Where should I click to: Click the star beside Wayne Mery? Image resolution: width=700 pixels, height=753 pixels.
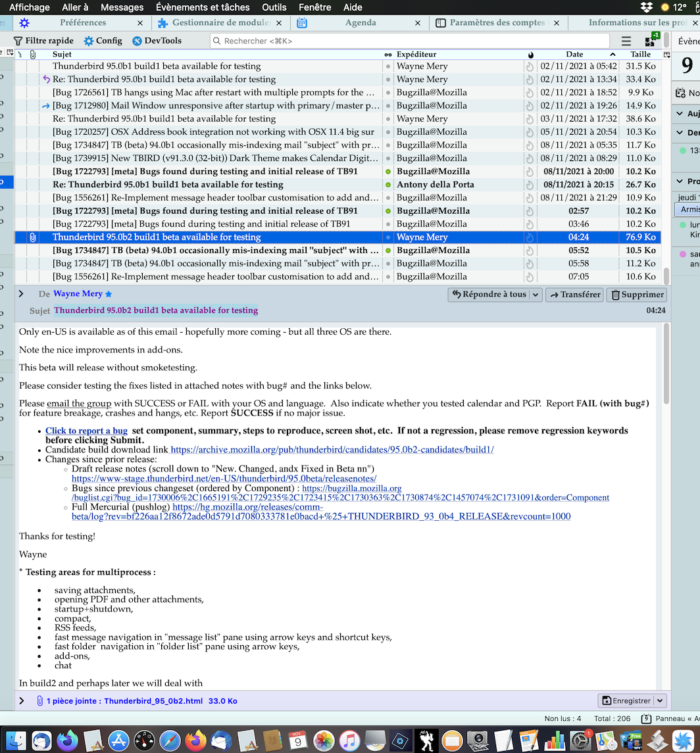tap(109, 294)
